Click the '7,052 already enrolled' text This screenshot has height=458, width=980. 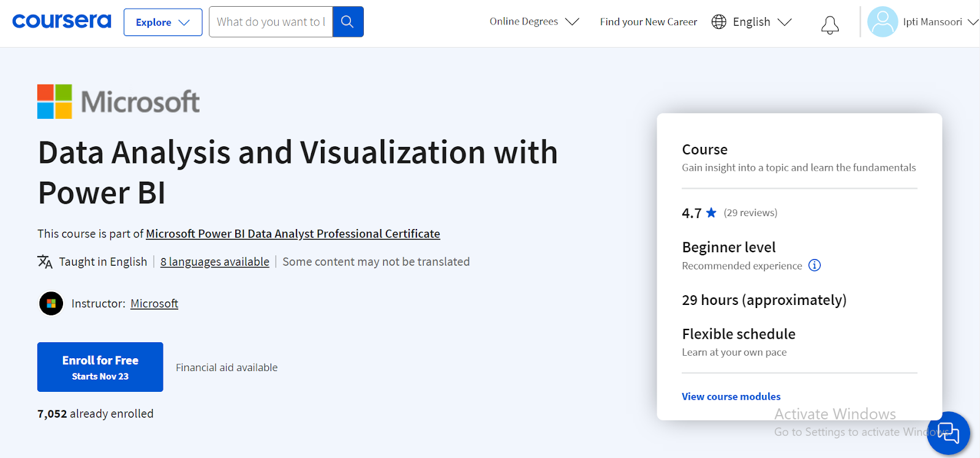coord(96,414)
